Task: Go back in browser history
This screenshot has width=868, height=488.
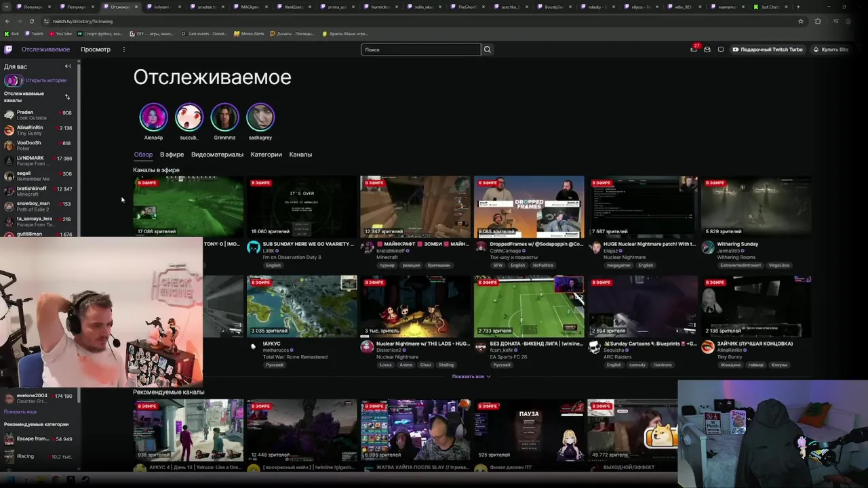Action: [x=7, y=21]
